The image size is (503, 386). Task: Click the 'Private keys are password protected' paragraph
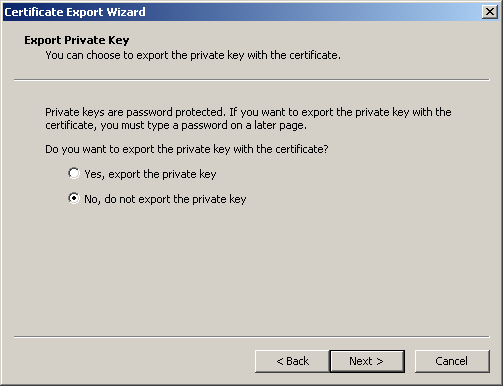(x=248, y=118)
